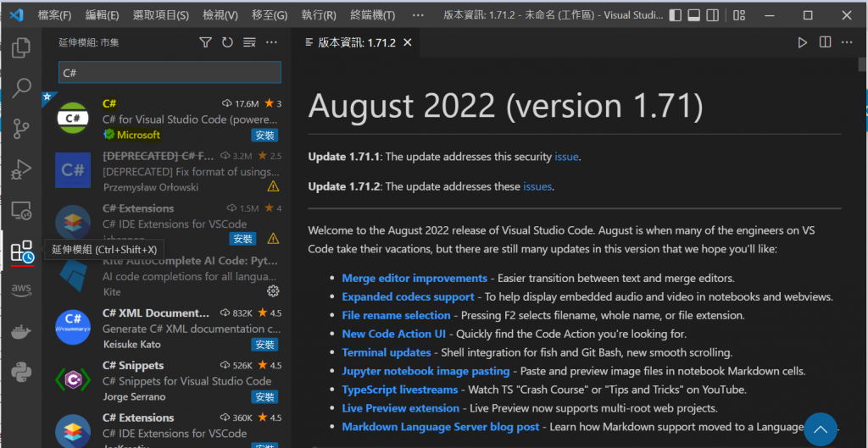Open Markdown Language Server blog post link
The image size is (868, 448).
click(x=441, y=427)
